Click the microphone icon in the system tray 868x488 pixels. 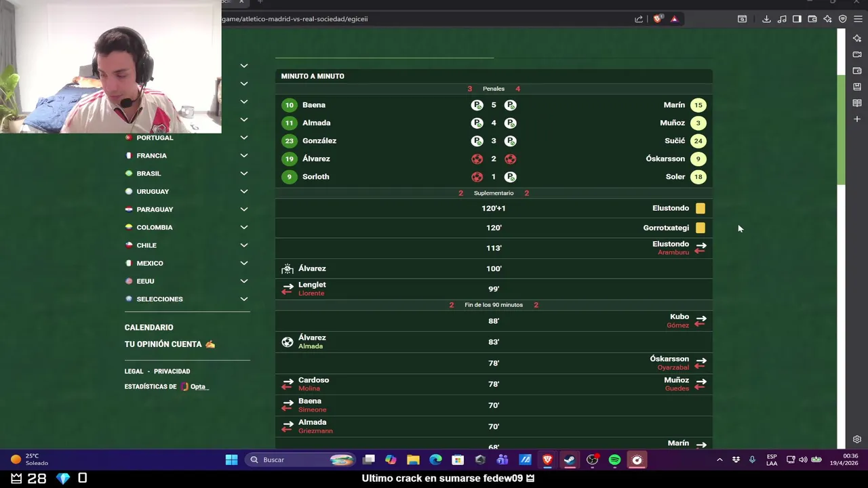(x=752, y=460)
